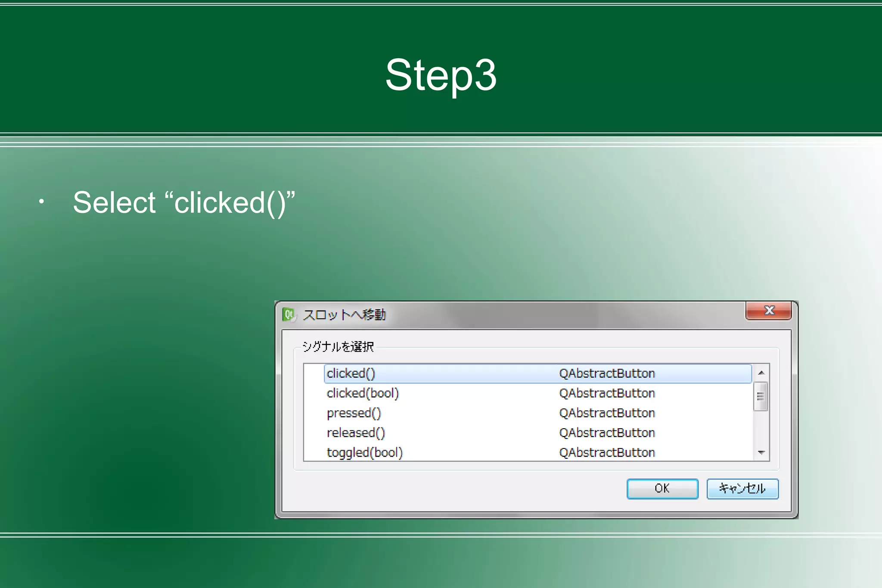This screenshot has width=882, height=588.
Task: Select toggled(bool) in the signal list
Action: [538, 452]
